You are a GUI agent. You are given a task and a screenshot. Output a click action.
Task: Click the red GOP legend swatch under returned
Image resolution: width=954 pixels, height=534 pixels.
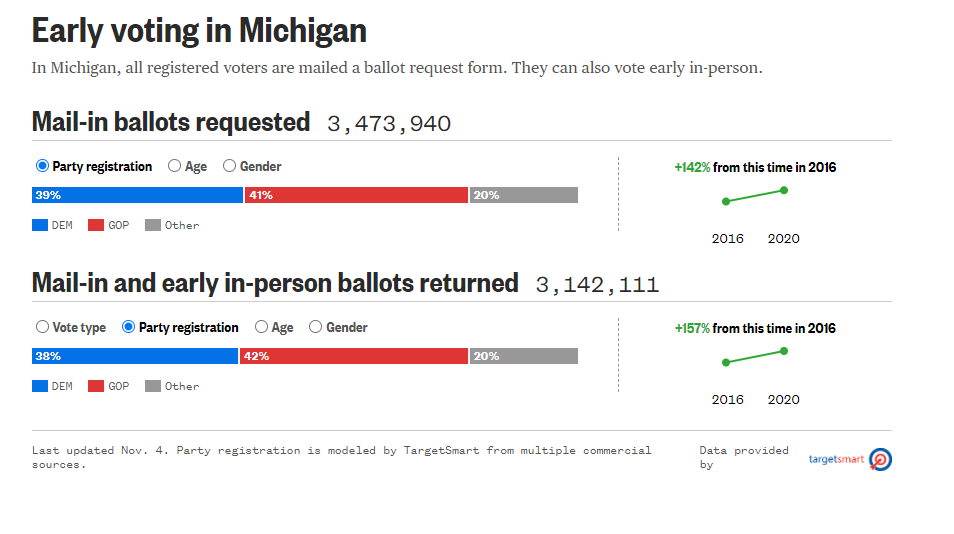97,387
